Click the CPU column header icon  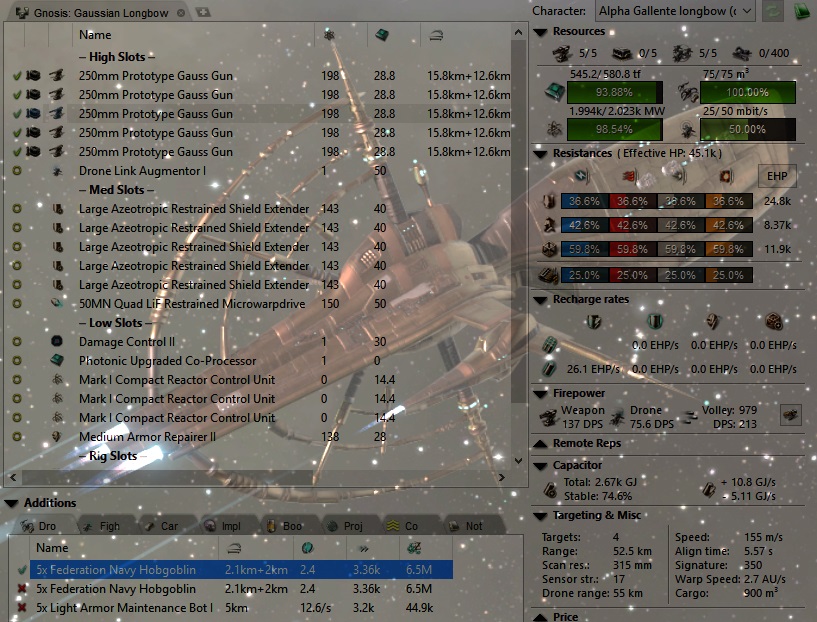(382, 35)
